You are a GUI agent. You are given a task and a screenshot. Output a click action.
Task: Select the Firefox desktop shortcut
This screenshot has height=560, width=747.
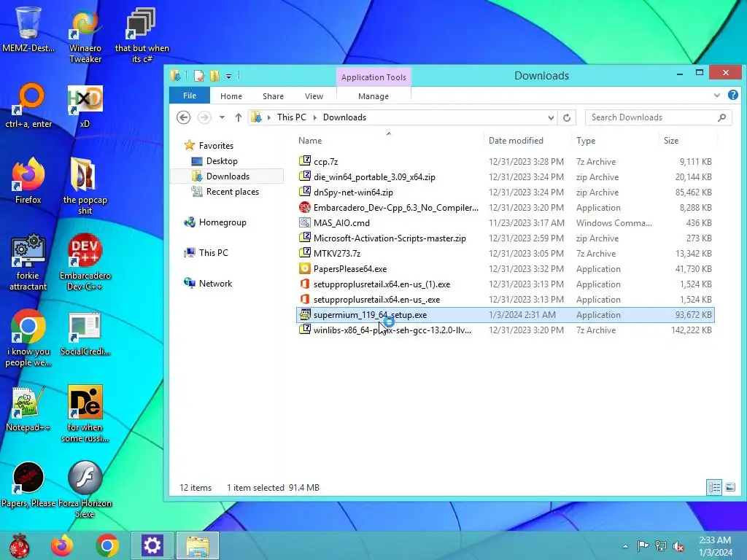pyautogui.click(x=28, y=181)
